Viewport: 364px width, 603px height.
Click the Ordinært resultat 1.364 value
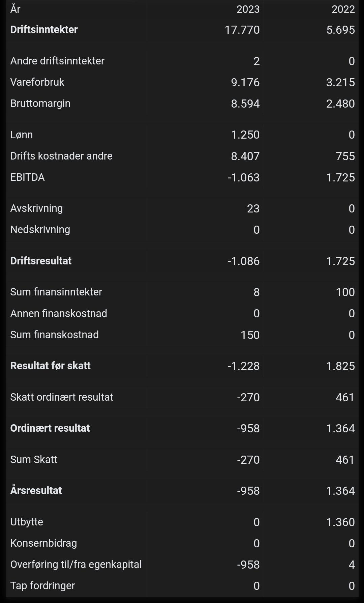[340, 428]
